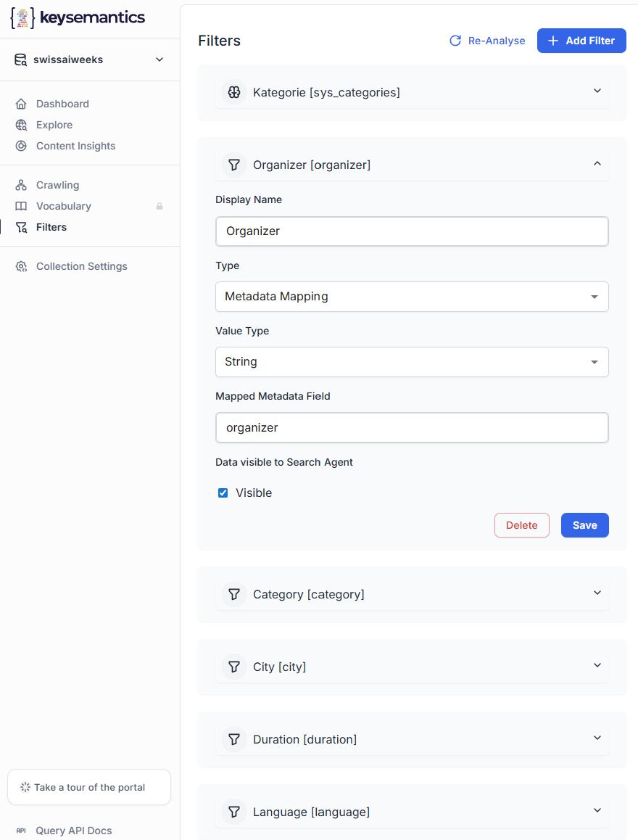Open Query API Docs link
This screenshot has height=840, width=638.
(74, 831)
